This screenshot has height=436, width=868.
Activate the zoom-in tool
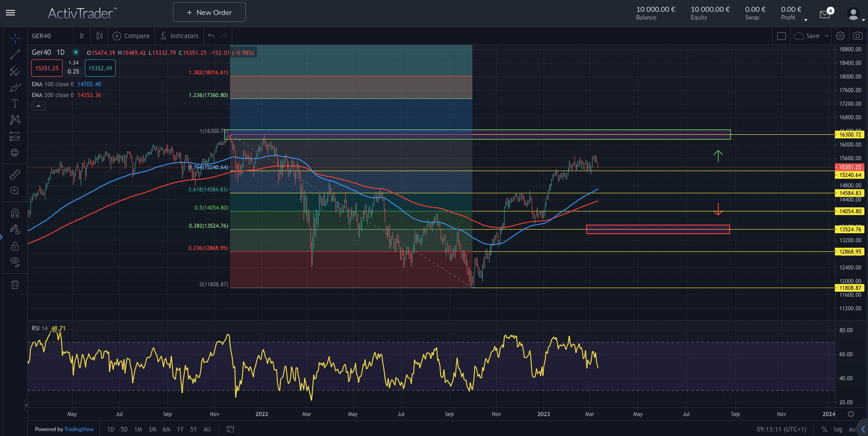[x=15, y=191]
